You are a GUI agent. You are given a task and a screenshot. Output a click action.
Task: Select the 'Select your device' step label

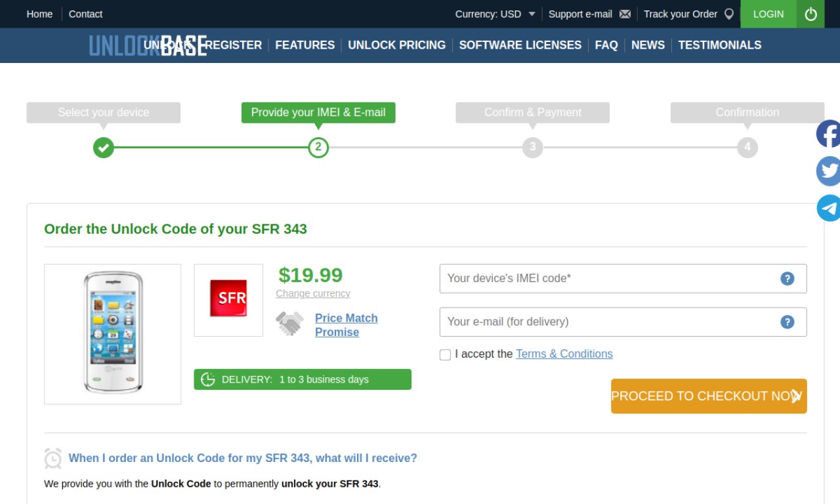(104, 112)
